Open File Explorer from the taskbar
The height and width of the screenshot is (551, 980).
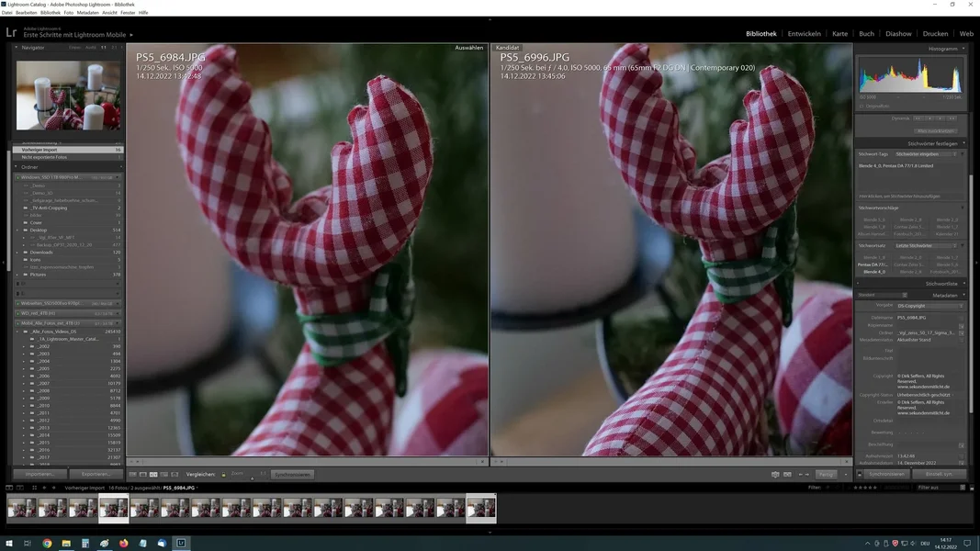pyautogui.click(x=65, y=544)
